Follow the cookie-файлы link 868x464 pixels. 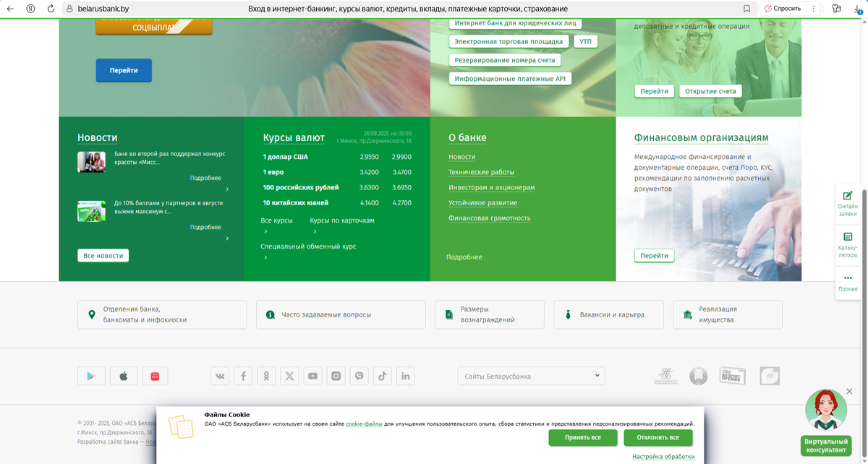364,424
